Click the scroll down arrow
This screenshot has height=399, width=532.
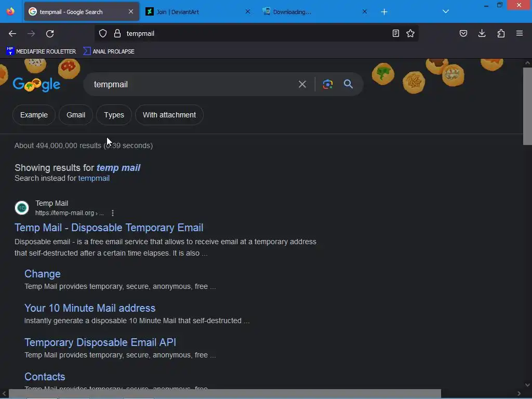[x=527, y=385]
